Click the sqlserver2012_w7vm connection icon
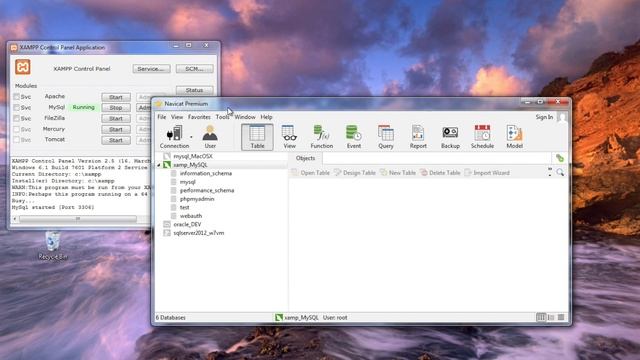Image resolution: width=640 pixels, height=360 pixels. click(167, 233)
